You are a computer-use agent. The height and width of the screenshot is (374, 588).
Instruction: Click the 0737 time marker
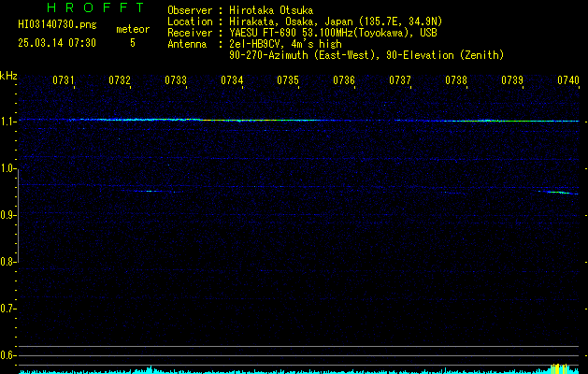click(x=400, y=80)
